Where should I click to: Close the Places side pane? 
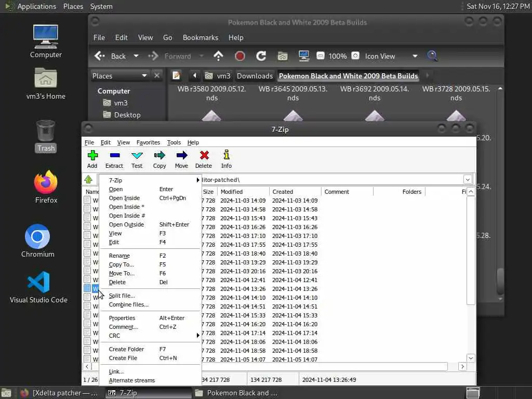pos(157,76)
